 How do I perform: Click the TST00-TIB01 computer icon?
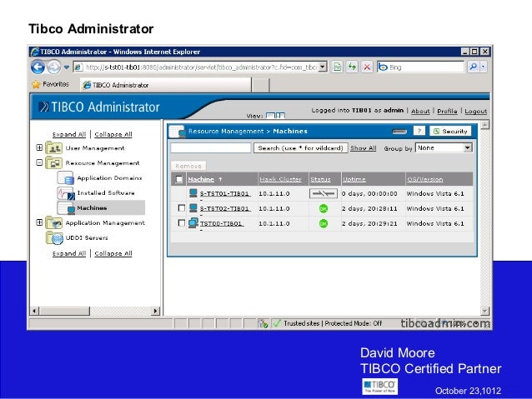point(193,222)
